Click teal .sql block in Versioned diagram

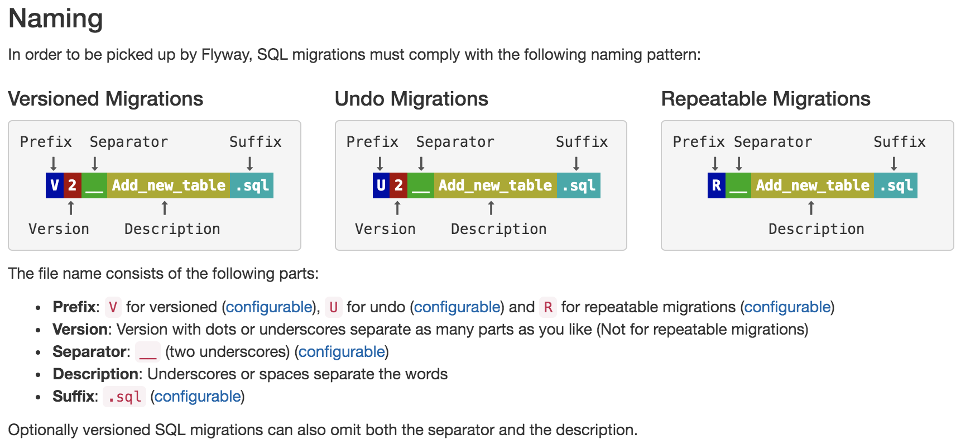click(x=252, y=185)
